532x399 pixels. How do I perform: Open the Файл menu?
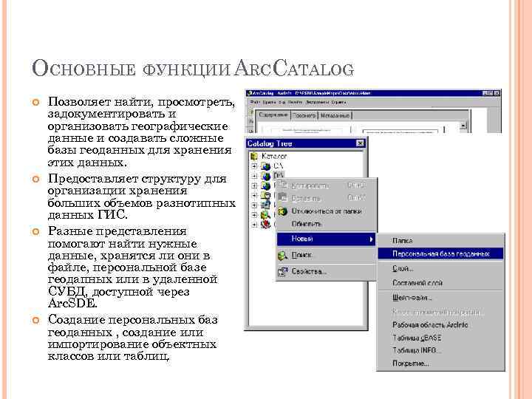[254, 102]
